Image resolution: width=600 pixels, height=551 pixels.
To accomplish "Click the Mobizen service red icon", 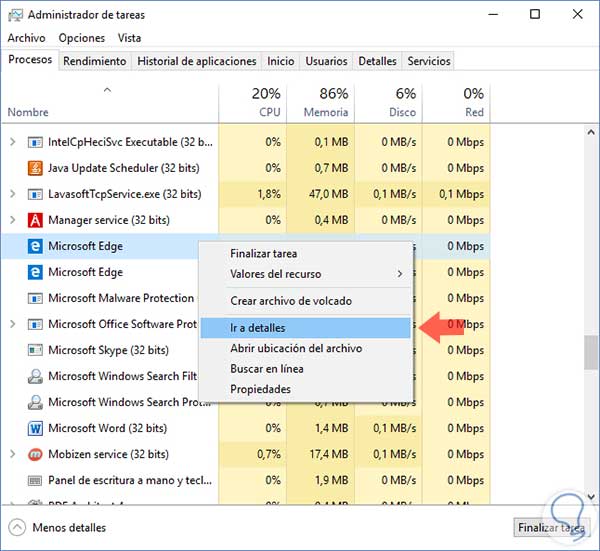I will pyautogui.click(x=35, y=455).
